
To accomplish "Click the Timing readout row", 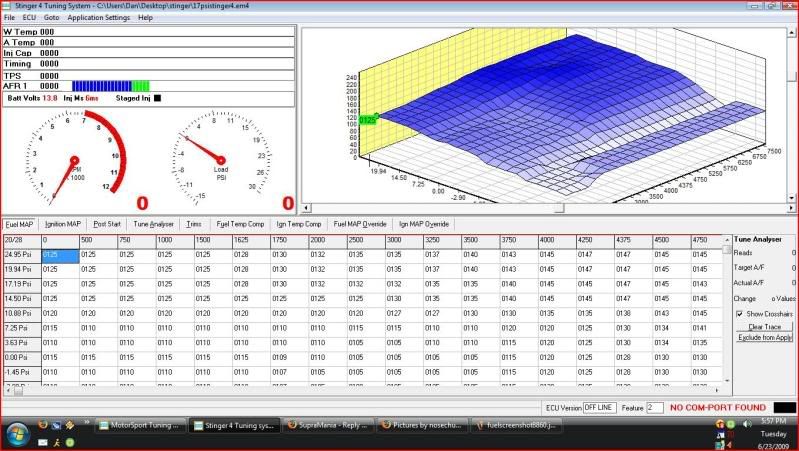I will pos(148,64).
